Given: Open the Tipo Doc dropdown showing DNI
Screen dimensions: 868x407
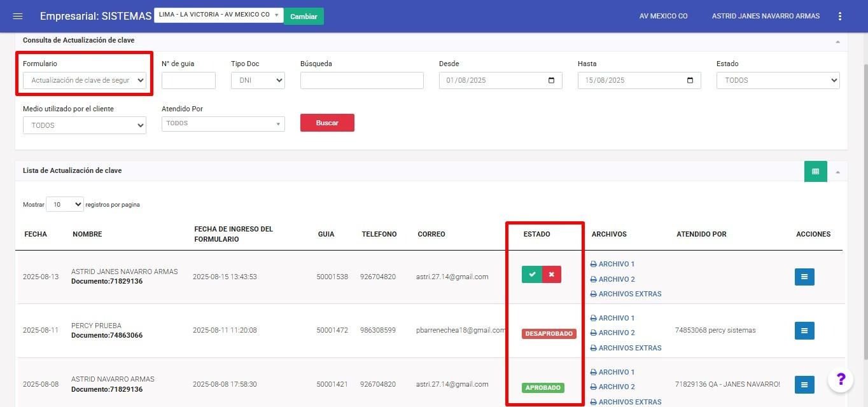Looking at the screenshot, I should (258, 81).
